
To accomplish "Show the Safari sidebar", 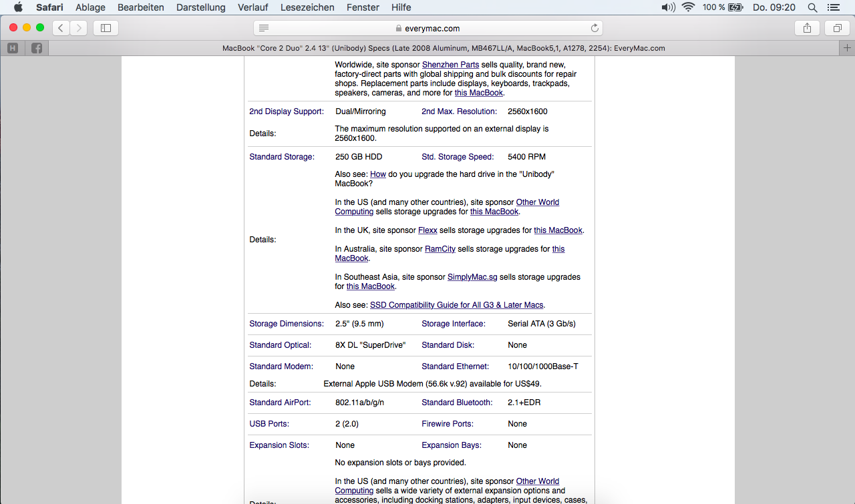I will (106, 28).
